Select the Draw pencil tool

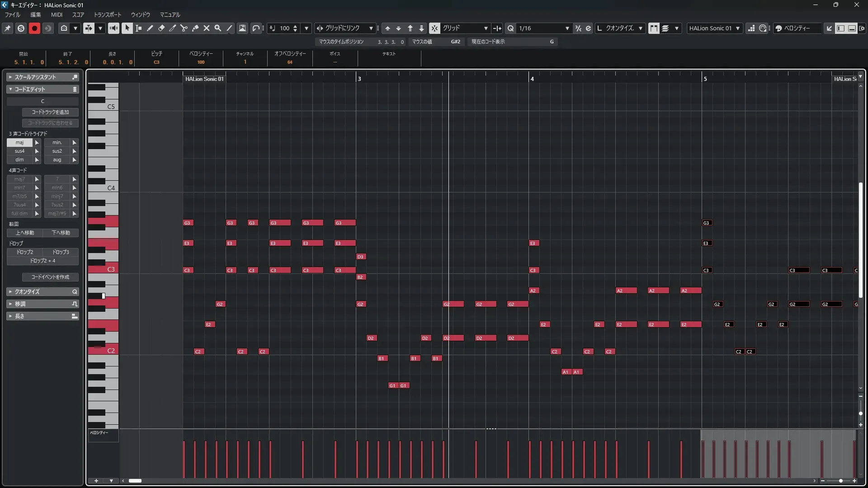click(x=150, y=28)
